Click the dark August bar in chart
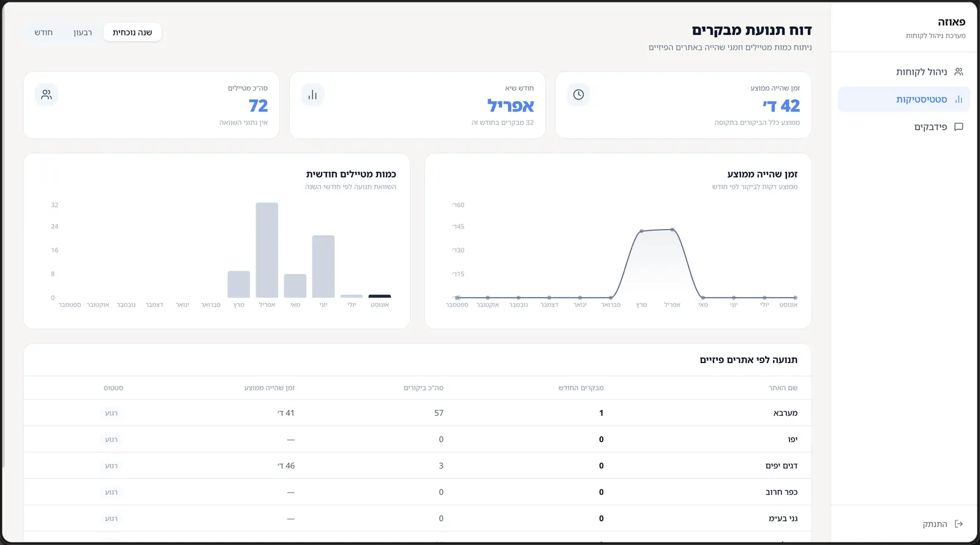The height and width of the screenshot is (545, 980). coord(380,296)
